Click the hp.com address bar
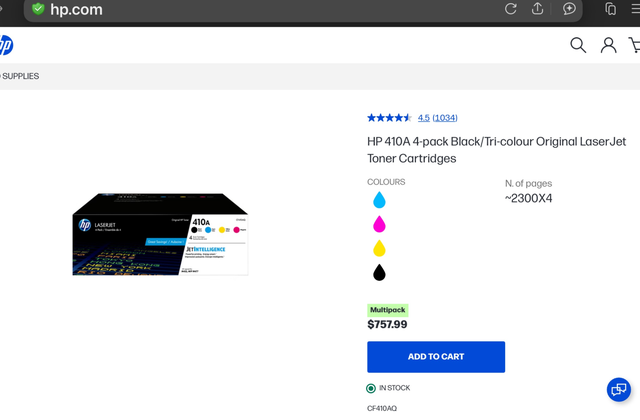Viewport: 640px width, 420px height. pyautogui.click(x=250, y=9)
